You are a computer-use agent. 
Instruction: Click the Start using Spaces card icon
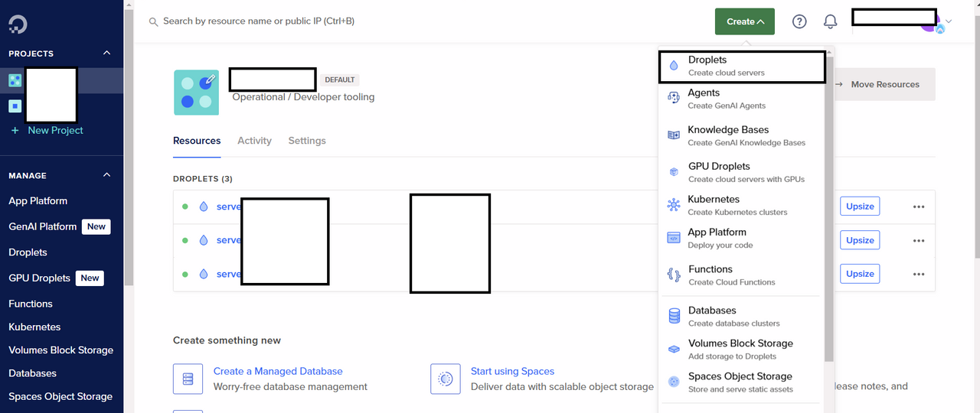tap(446, 379)
